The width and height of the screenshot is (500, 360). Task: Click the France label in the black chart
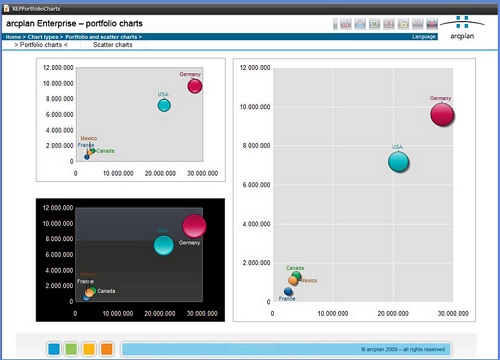click(86, 281)
